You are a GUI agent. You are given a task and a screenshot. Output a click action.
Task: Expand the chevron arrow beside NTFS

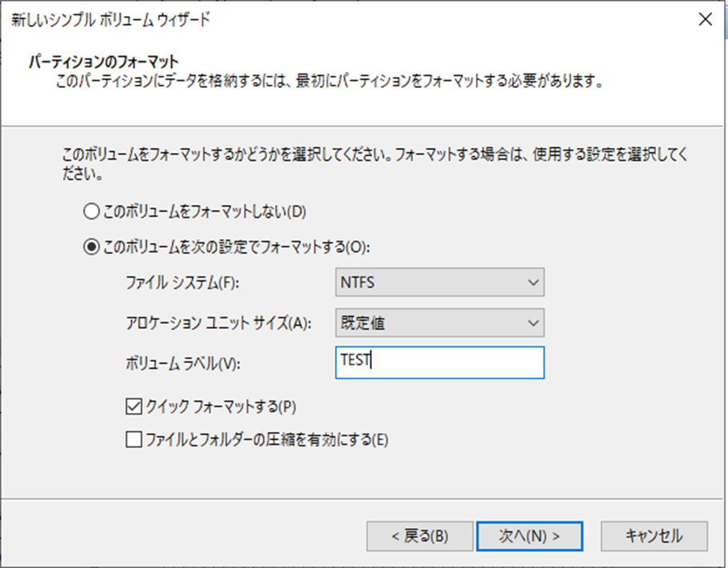pos(534,282)
